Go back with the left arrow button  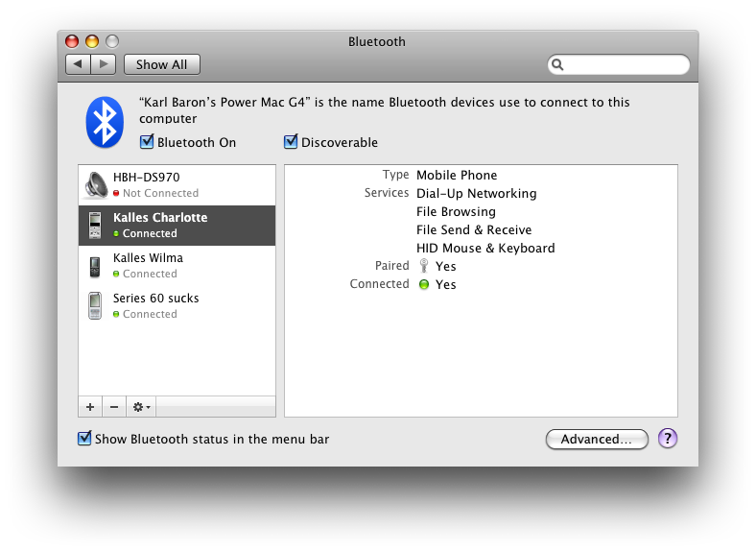78,64
